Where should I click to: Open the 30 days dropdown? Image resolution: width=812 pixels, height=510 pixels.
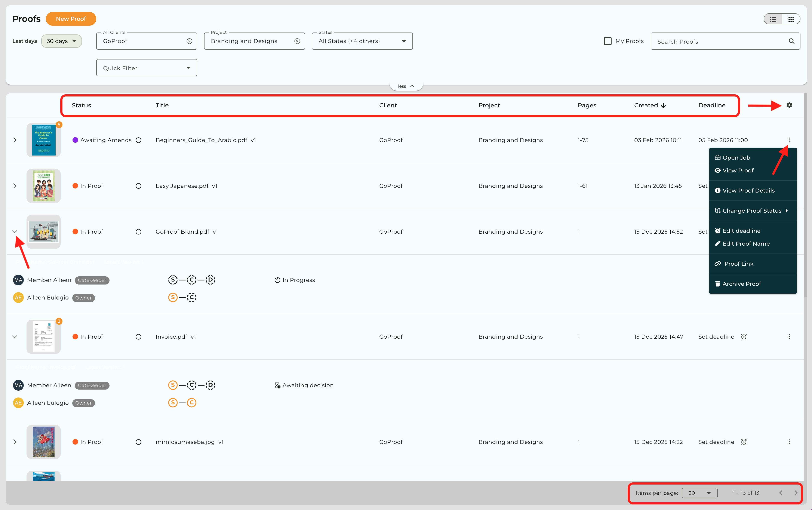(61, 41)
